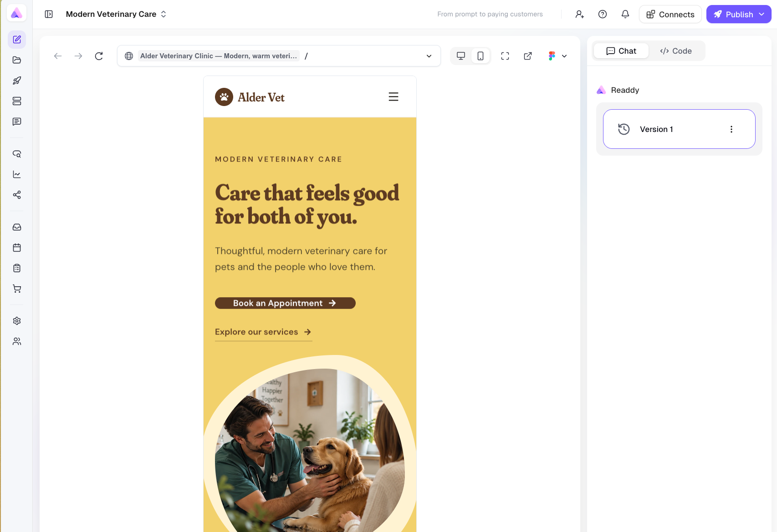Open the settings gear in left sidebar

point(17,321)
